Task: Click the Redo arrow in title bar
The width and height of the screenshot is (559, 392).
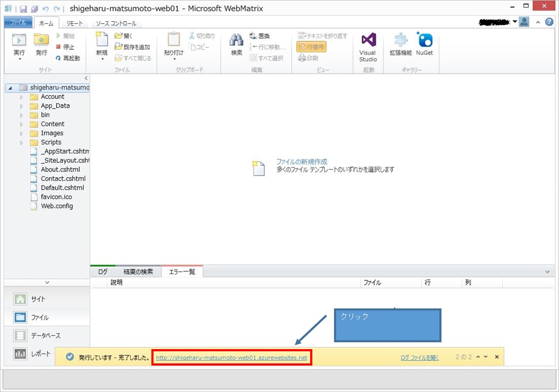Action: point(57,9)
